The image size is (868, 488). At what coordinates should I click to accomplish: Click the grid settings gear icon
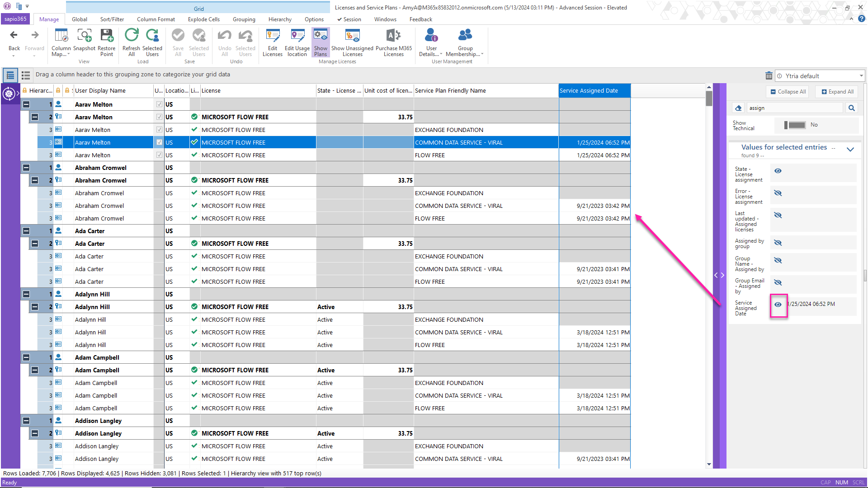9,94
